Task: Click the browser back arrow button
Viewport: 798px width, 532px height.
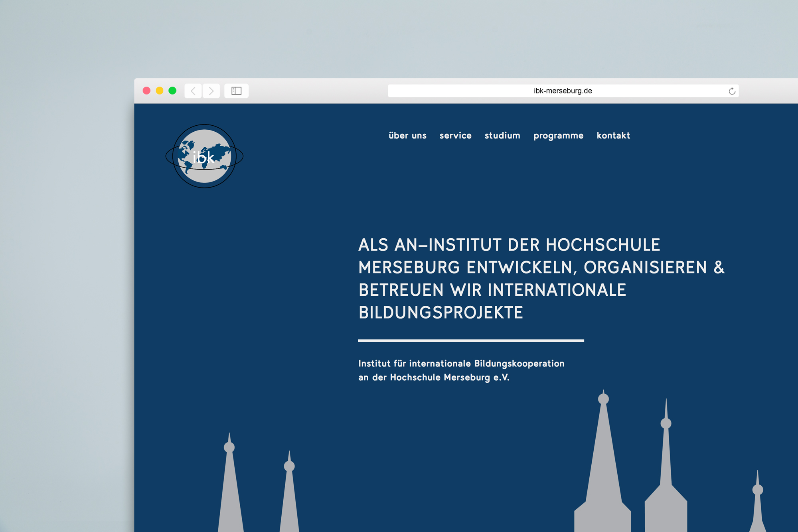Action: [193, 91]
